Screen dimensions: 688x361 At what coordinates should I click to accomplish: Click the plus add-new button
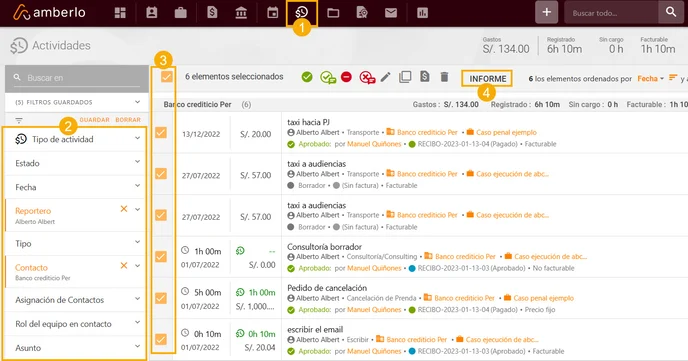click(x=546, y=12)
